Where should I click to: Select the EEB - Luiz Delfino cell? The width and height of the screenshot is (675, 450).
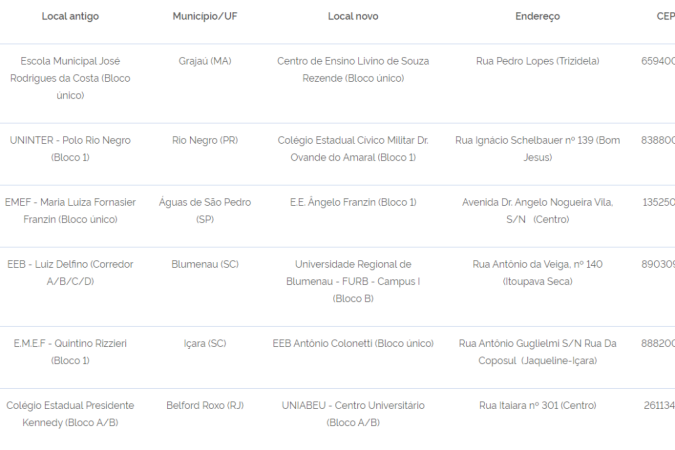70,272
